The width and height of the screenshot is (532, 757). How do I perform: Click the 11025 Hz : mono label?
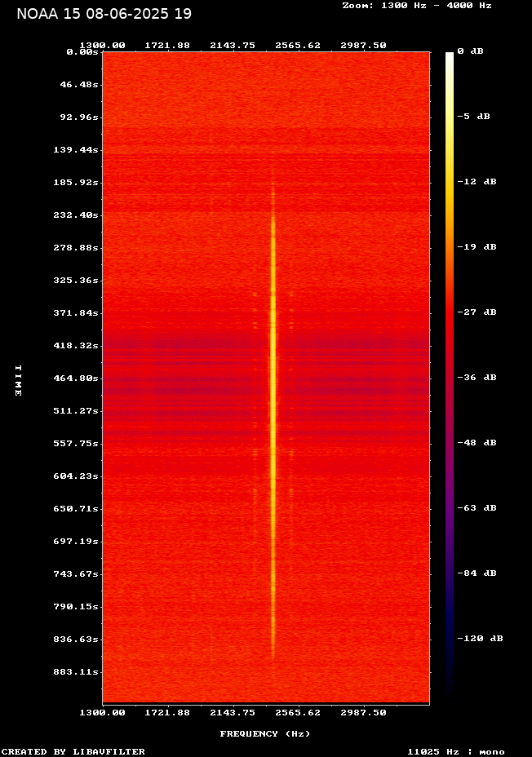tap(456, 752)
